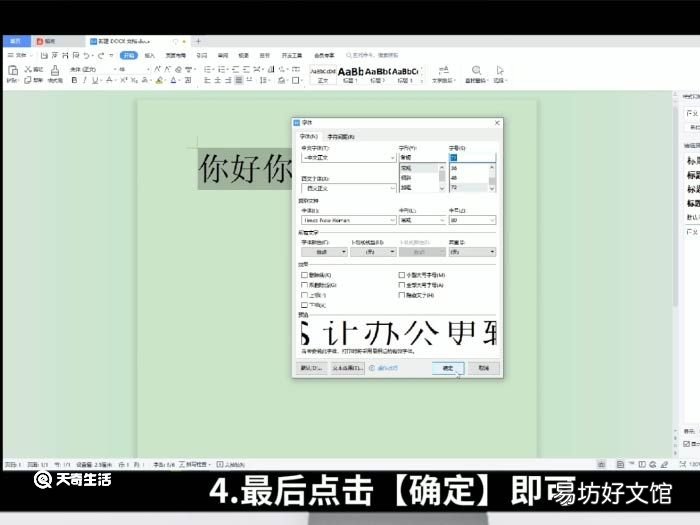Switch to the Font (N) tab

click(x=308, y=136)
